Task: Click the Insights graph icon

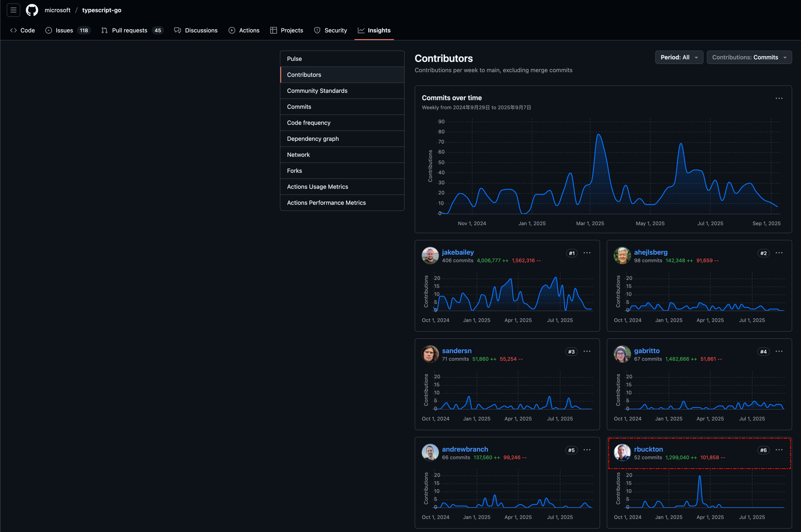Action: 361,30
